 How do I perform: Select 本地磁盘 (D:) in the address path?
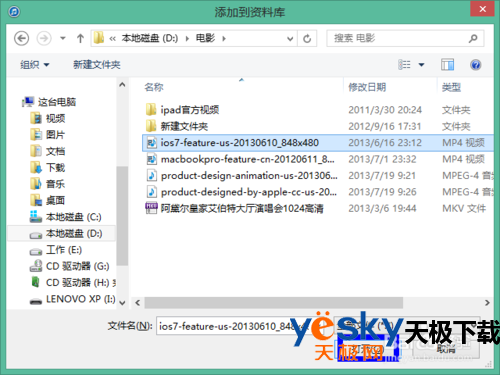(x=149, y=38)
